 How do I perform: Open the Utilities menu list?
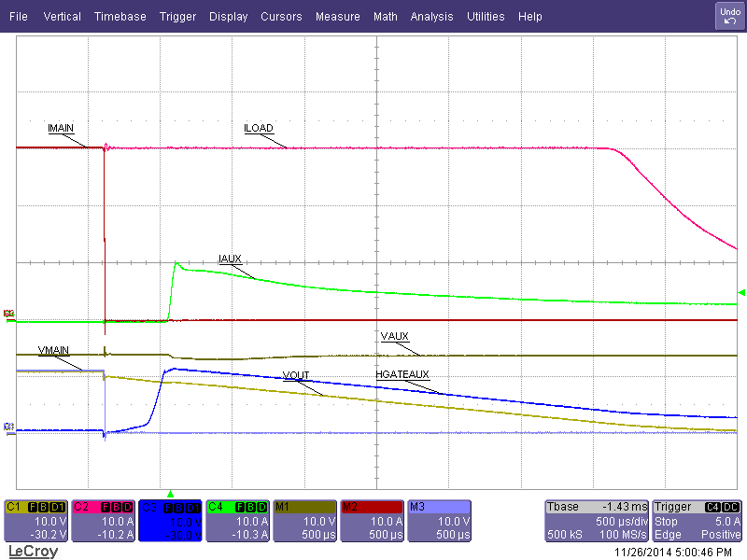click(x=486, y=16)
